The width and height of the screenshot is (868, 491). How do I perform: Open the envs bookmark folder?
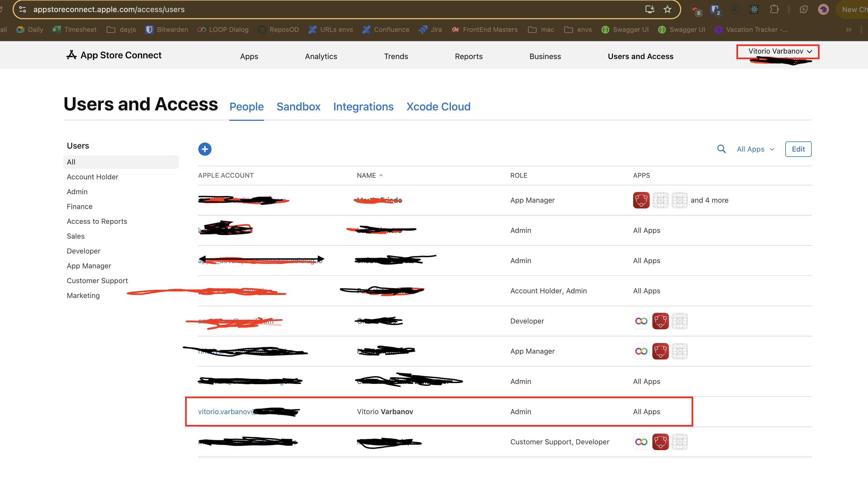(x=578, y=30)
